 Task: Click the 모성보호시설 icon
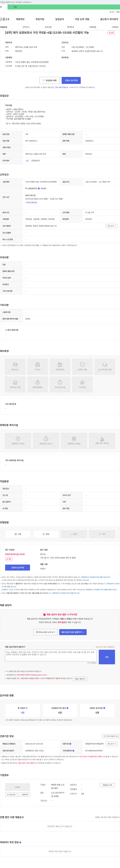coord(60,384)
